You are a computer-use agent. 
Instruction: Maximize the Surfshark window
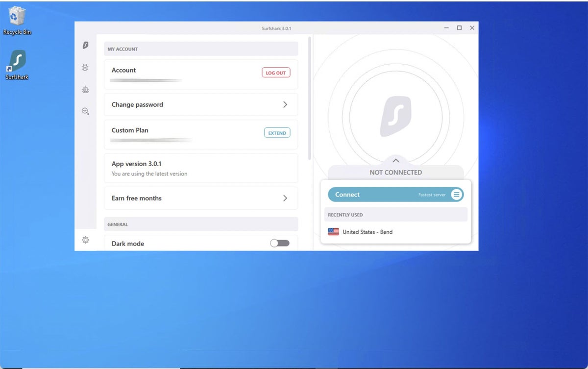click(x=459, y=28)
